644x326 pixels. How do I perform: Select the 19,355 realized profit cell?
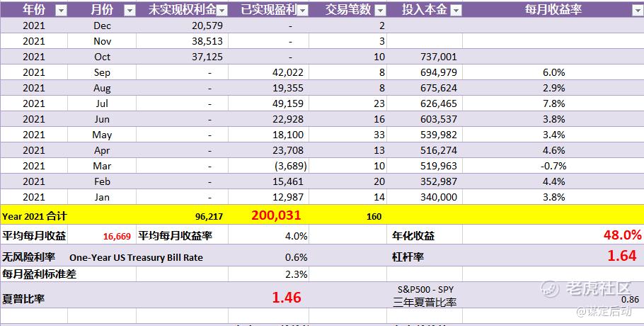[269, 88]
